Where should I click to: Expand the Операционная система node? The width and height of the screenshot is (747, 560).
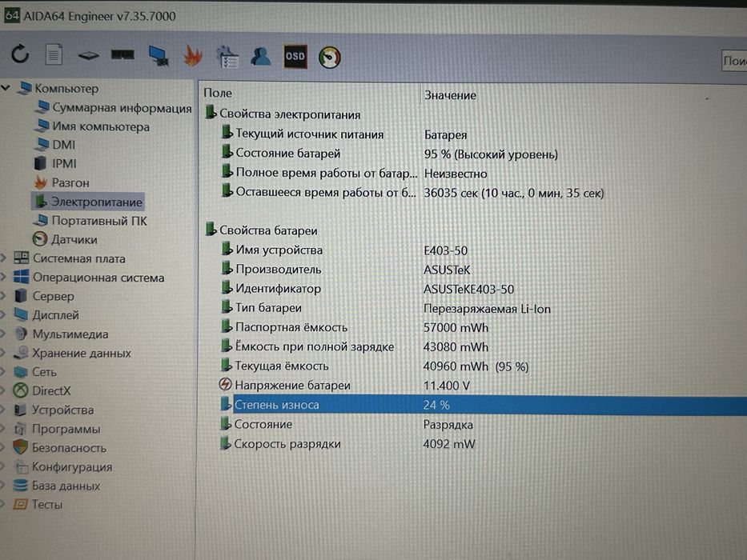tap(3, 277)
